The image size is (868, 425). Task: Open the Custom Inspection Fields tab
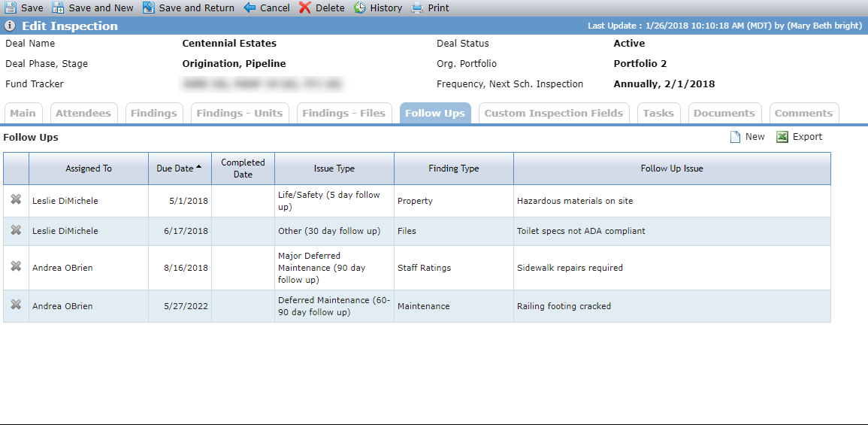point(554,113)
